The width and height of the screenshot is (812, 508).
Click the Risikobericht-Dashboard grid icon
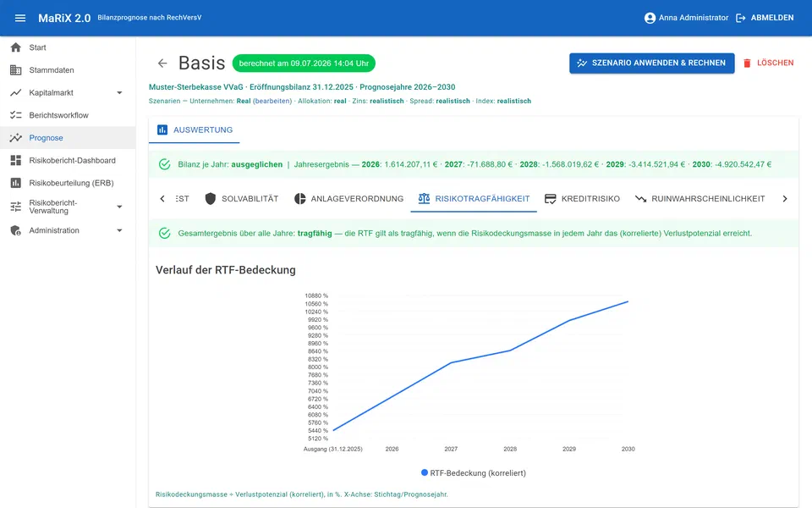(16, 160)
